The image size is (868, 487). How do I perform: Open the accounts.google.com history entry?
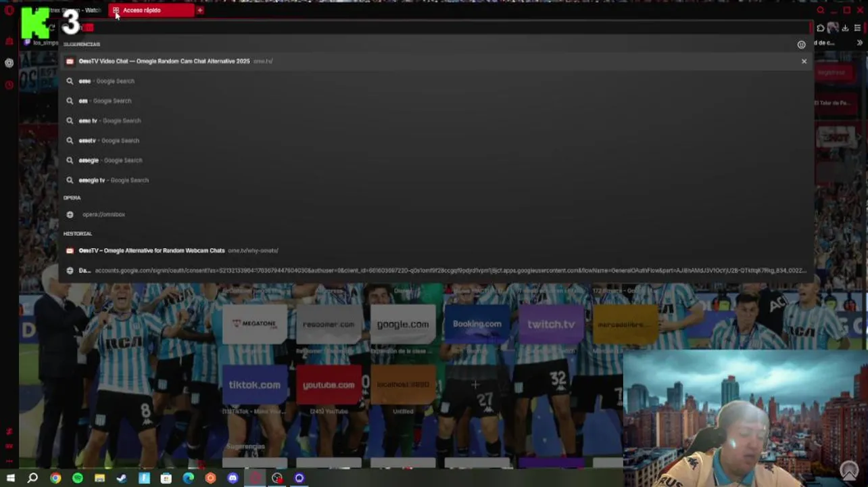pos(436,271)
